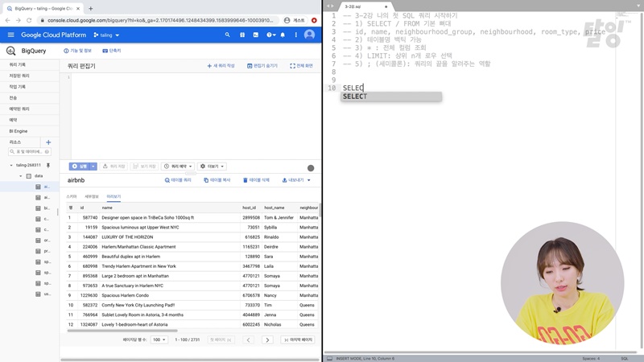Click the table icon next to bi...
Image resolution: width=644 pixels, height=362 pixels.
pos(38,208)
